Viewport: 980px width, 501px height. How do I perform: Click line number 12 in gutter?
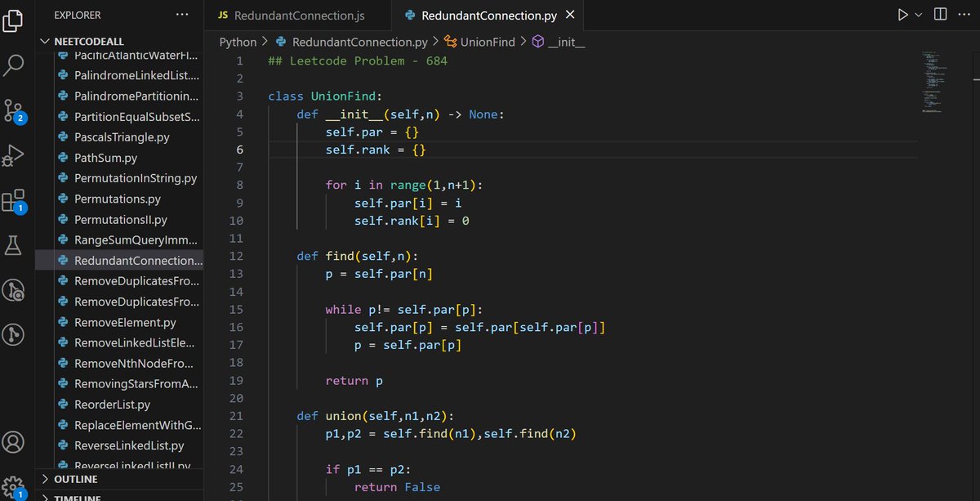click(x=236, y=256)
